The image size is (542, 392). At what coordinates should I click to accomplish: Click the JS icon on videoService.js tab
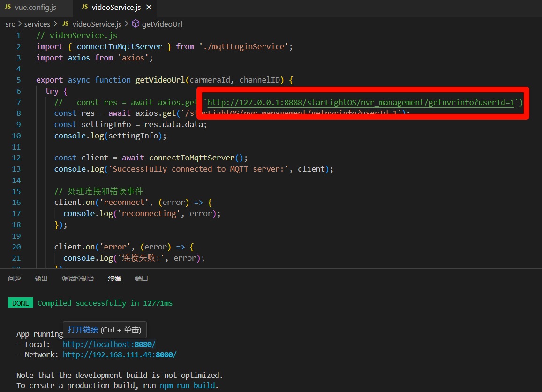tap(85, 7)
